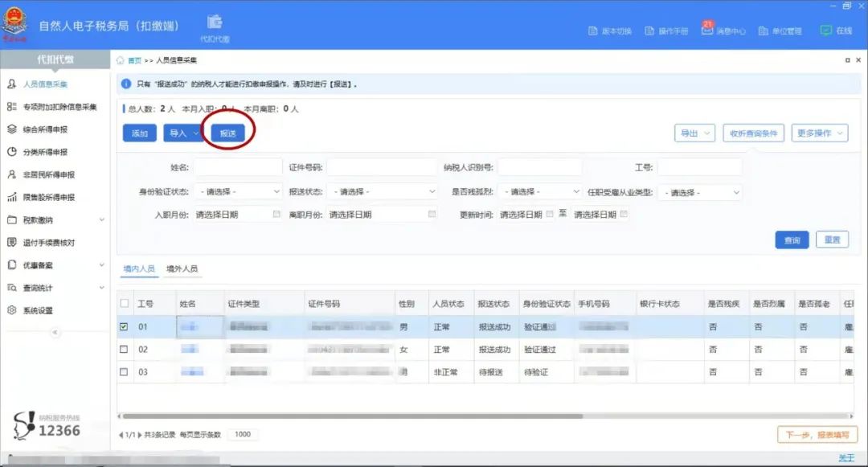868x467 pixels.
Task: Click the 查询 search button
Action: pos(791,239)
